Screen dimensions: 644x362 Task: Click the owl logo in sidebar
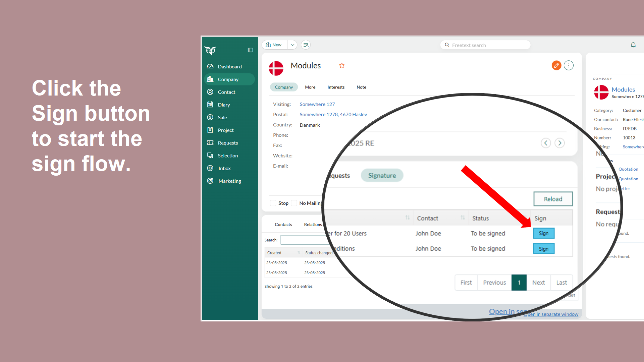pos(210,50)
